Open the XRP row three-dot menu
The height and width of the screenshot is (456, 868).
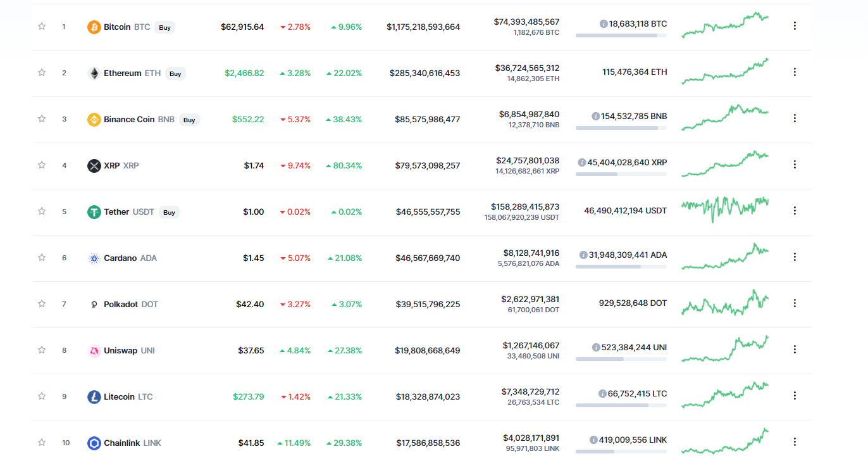[x=795, y=165]
